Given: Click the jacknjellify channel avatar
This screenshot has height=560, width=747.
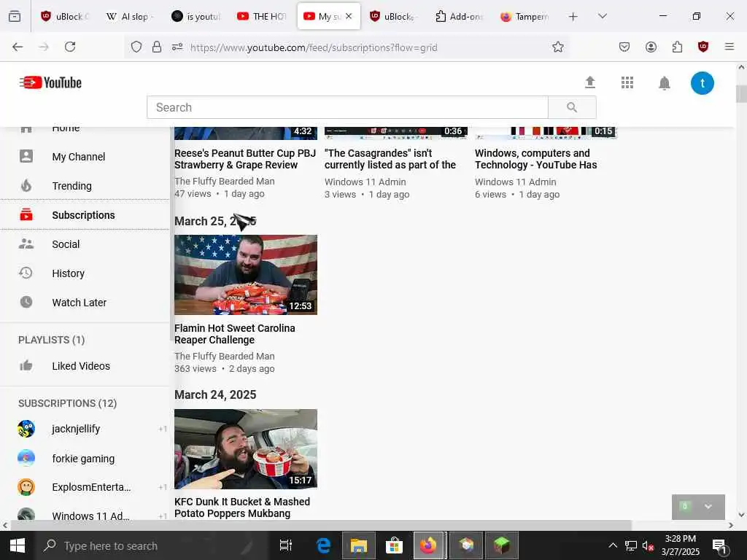Looking at the screenshot, I should 26,429.
